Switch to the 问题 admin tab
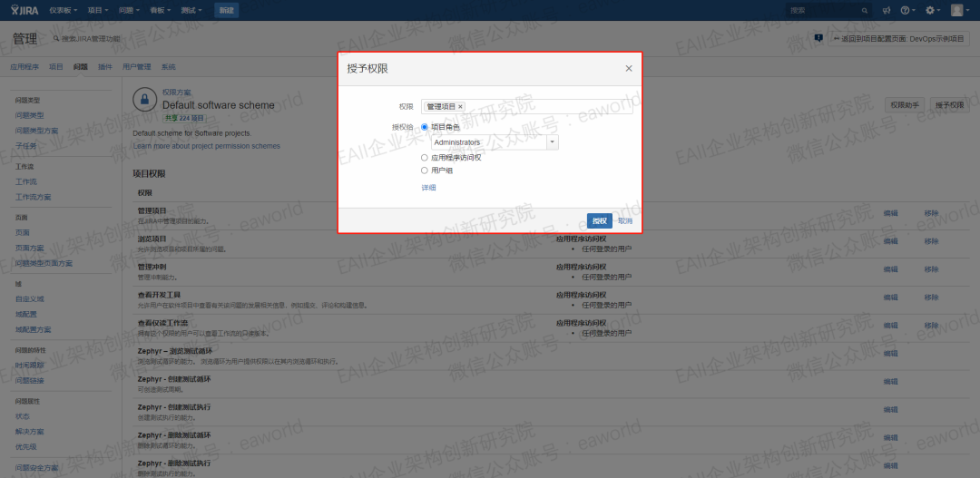Viewport: 980px width, 478px height. (x=81, y=67)
